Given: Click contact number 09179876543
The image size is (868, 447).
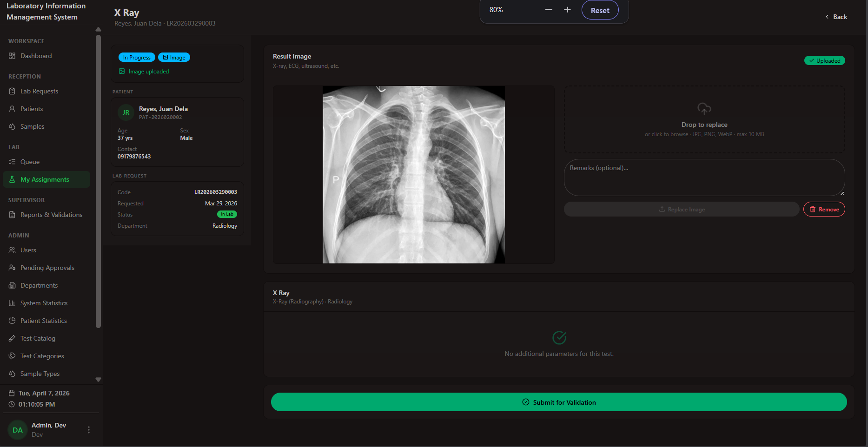Looking at the screenshot, I should pos(134,157).
